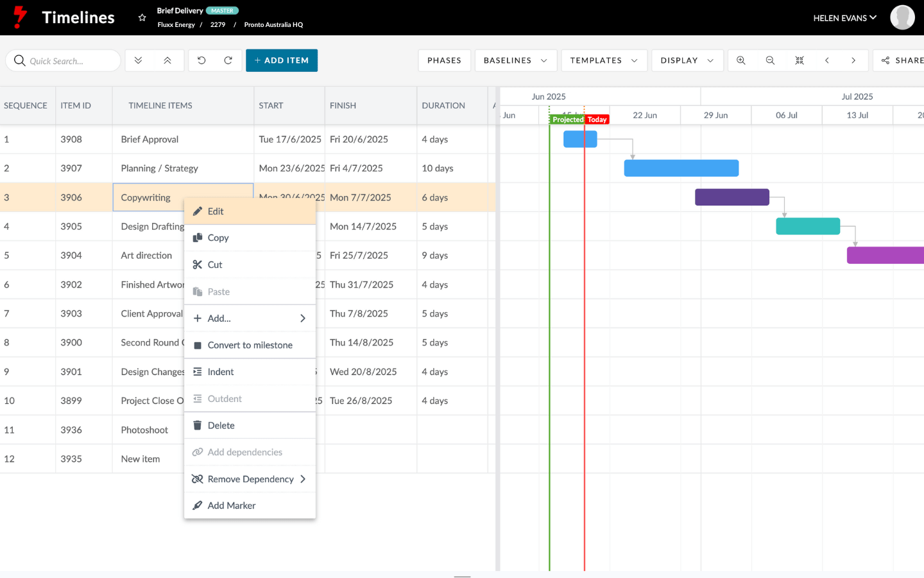Click the Quick Search input field

pos(63,60)
